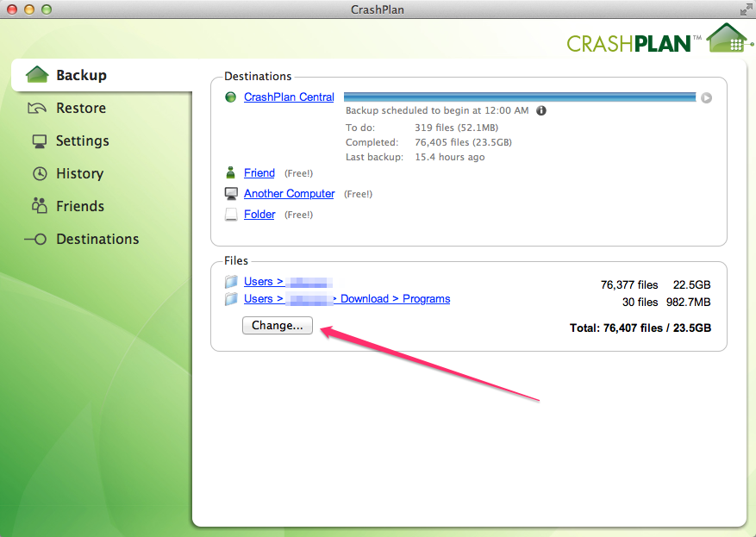
Task: Click the '76,377 files' count
Action: [x=629, y=285]
